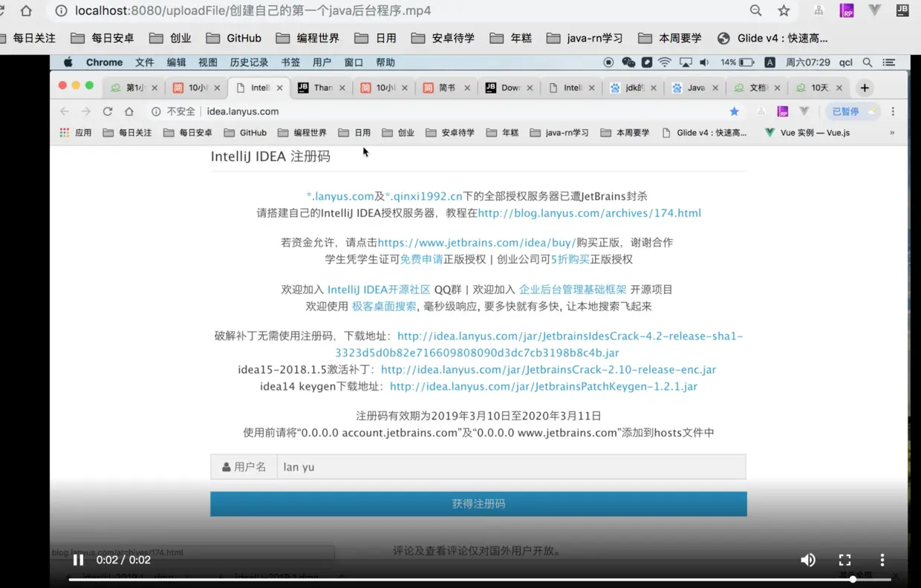Open 历史记录 menu in the Mac menu bar
Image resolution: width=921 pixels, height=588 pixels.
pos(249,62)
